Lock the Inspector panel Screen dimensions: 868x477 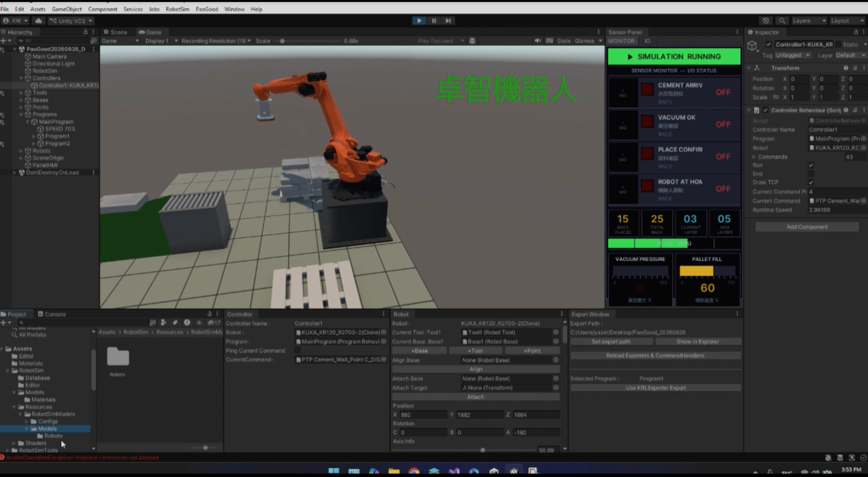coord(856,32)
